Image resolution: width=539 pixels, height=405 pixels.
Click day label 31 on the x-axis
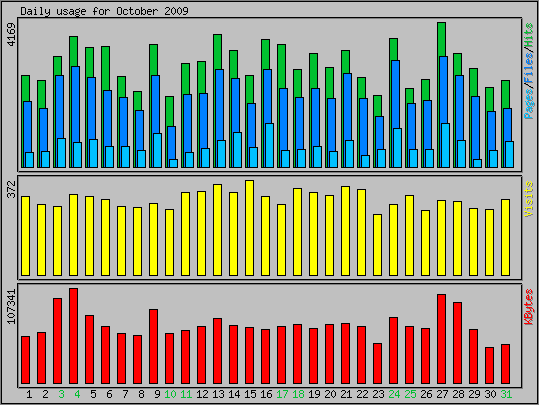pos(506,394)
